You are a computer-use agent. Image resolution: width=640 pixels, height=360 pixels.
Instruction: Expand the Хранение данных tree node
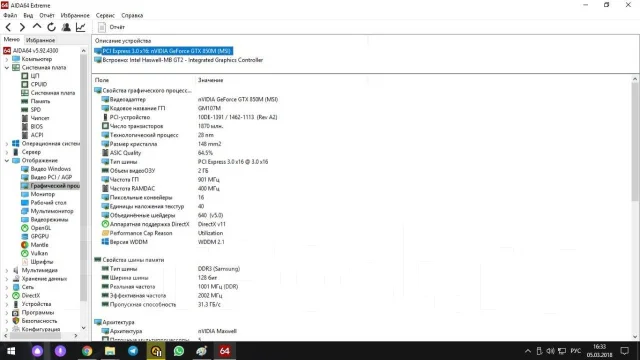tap(6, 279)
